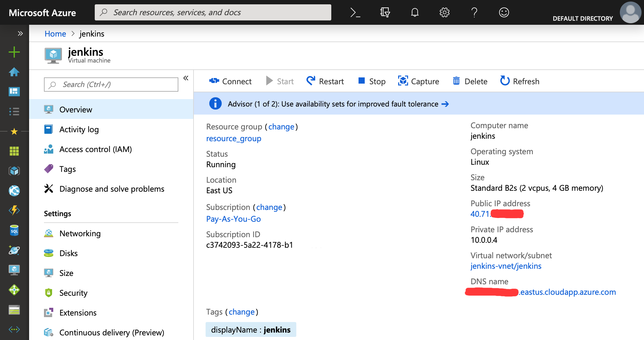The image size is (644, 340).
Task: Click Connect in the VM toolbar
Action: pos(230,81)
